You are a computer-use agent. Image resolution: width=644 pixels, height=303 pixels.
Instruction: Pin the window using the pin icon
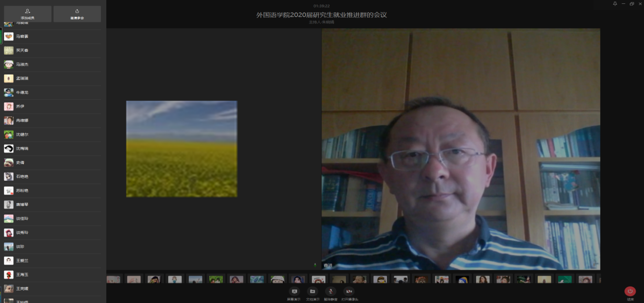point(615,4)
